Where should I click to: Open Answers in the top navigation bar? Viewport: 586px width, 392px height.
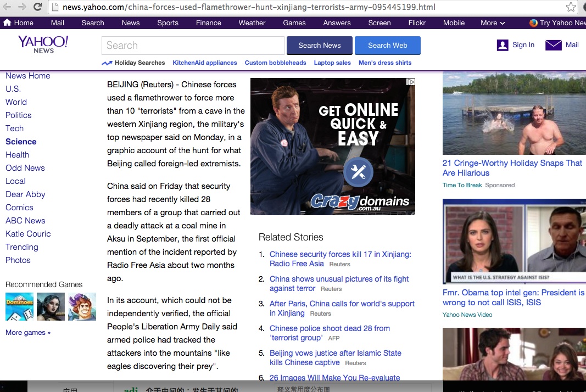point(337,23)
